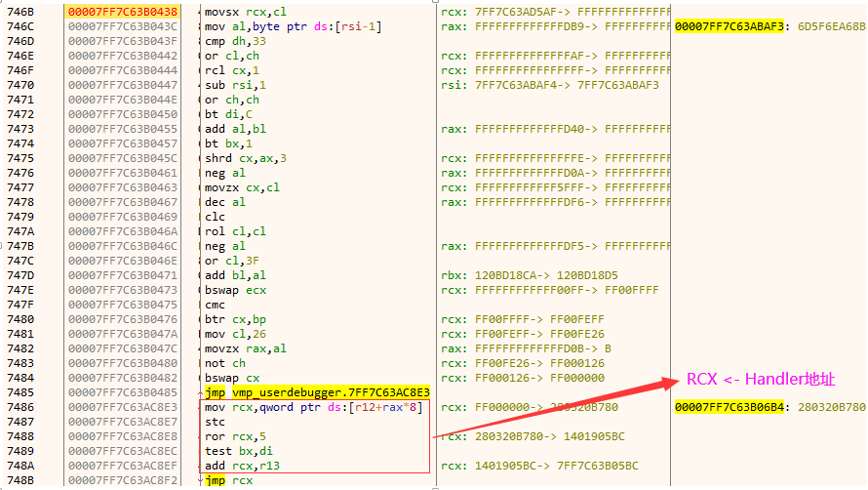
Task: Select the 'clc' instruction
Action: (215, 217)
